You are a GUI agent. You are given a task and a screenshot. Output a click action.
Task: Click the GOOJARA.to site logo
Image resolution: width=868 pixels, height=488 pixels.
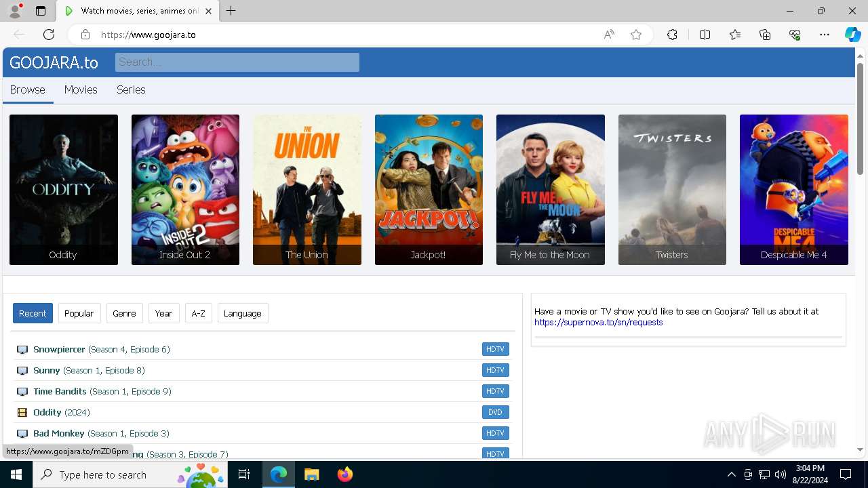pos(54,62)
